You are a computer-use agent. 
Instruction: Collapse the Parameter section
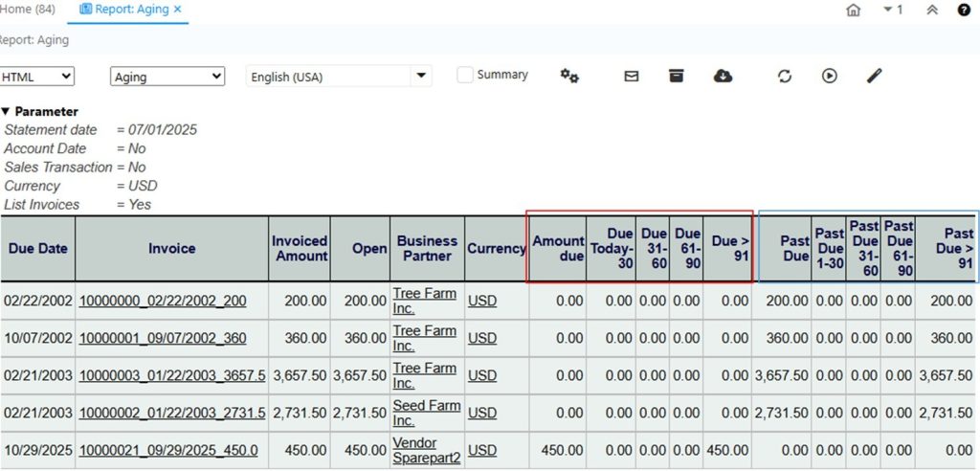coord(6,112)
